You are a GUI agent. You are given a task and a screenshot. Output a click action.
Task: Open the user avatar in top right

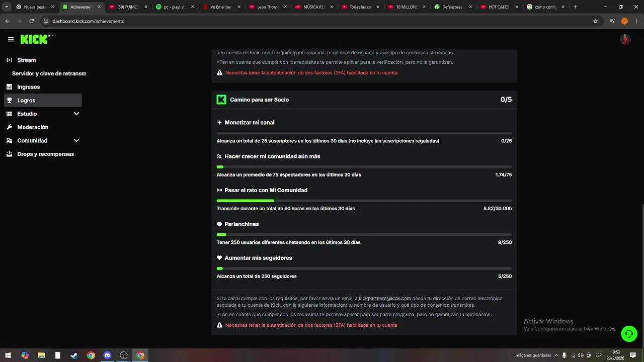pos(625,39)
